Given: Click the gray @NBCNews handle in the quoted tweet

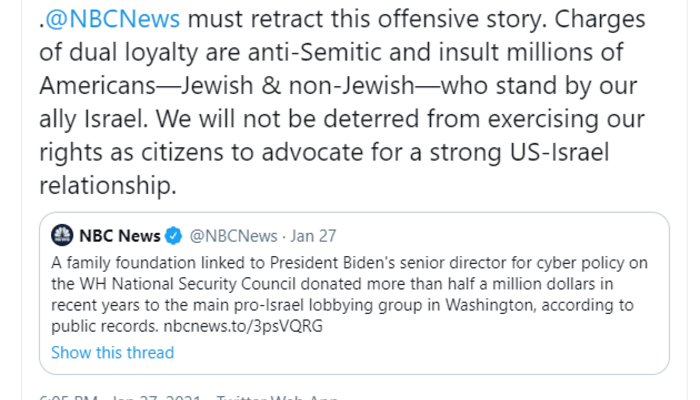Looking at the screenshot, I should click(x=231, y=237).
